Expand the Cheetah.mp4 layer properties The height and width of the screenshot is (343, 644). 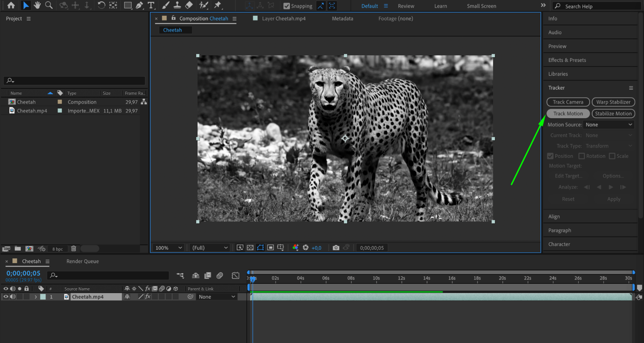[36, 297]
